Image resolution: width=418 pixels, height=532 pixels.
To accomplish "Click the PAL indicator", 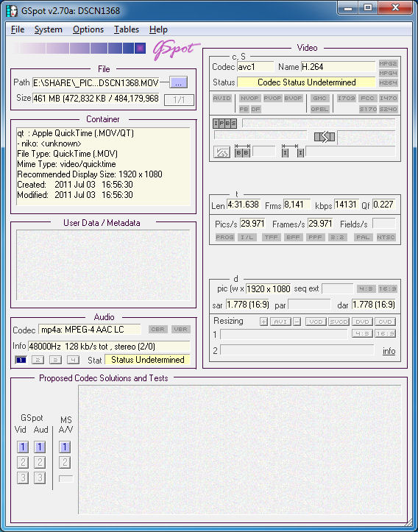I will pyautogui.click(x=363, y=237).
